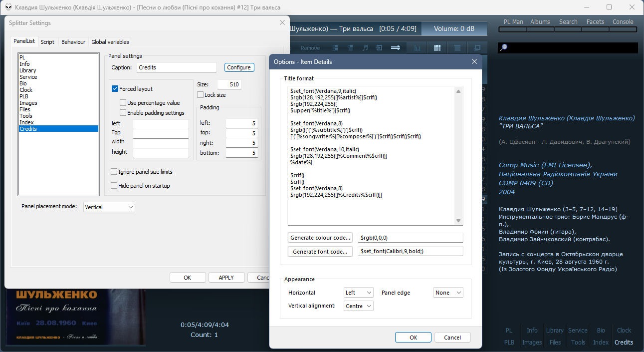Open the spectrum bars icon in toolbar

417,48
